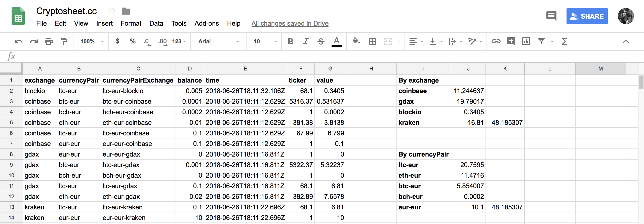
Task: Open the vertical align dropdown
Action: click(436, 41)
